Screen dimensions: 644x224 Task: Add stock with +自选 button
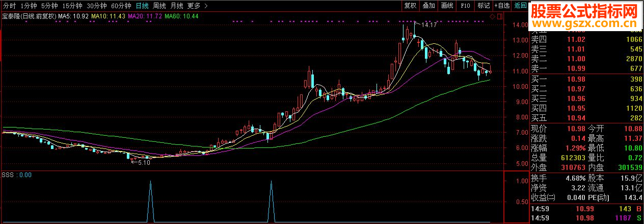pyautogui.click(x=502, y=6)
